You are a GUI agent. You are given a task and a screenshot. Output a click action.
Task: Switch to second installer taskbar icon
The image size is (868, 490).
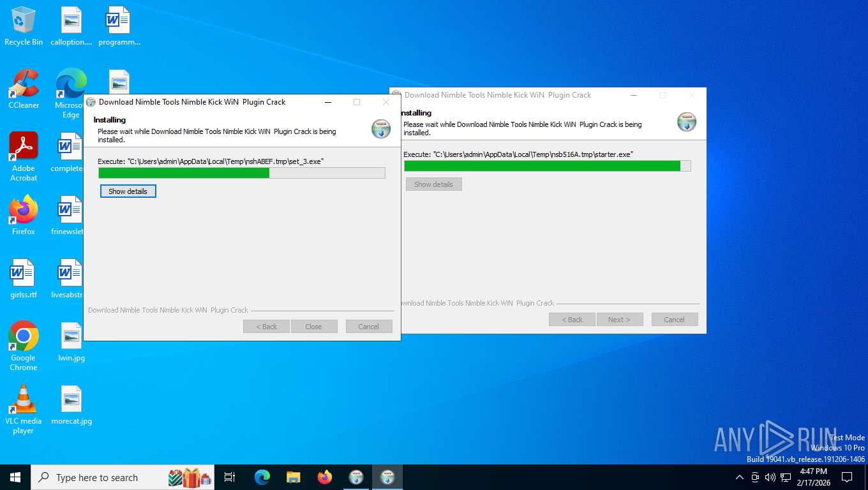(387, 477)
